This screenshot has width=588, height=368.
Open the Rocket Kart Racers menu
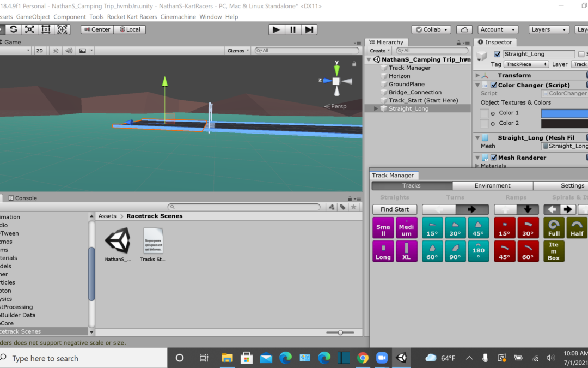coord(132,17)
